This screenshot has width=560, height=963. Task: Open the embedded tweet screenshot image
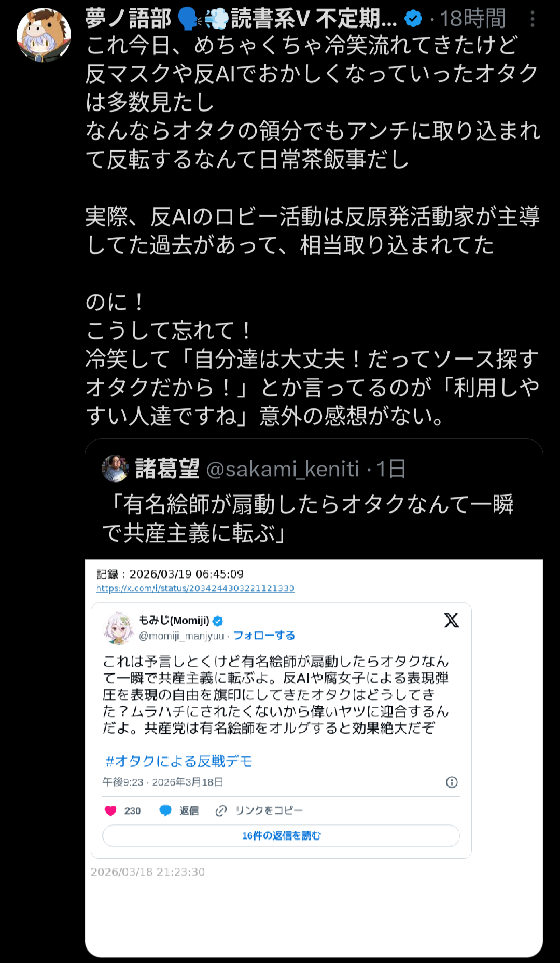(x=314, y=758)
